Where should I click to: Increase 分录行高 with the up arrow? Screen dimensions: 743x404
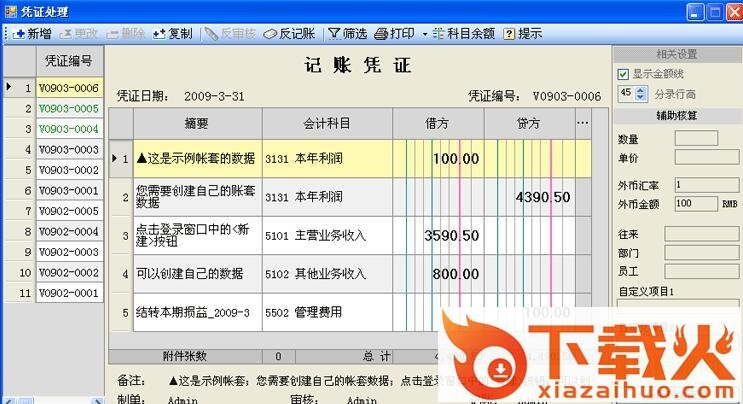641,90
